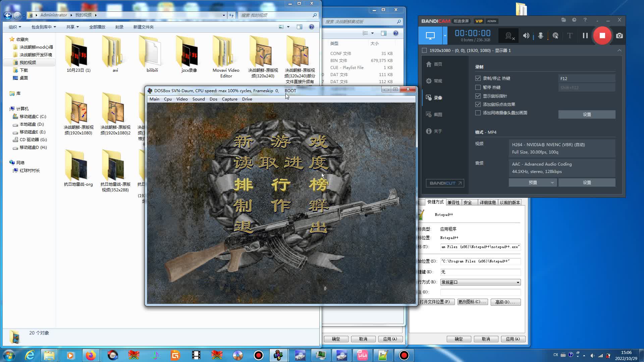Open the Bandicam output folder icon

coord(563,20)
